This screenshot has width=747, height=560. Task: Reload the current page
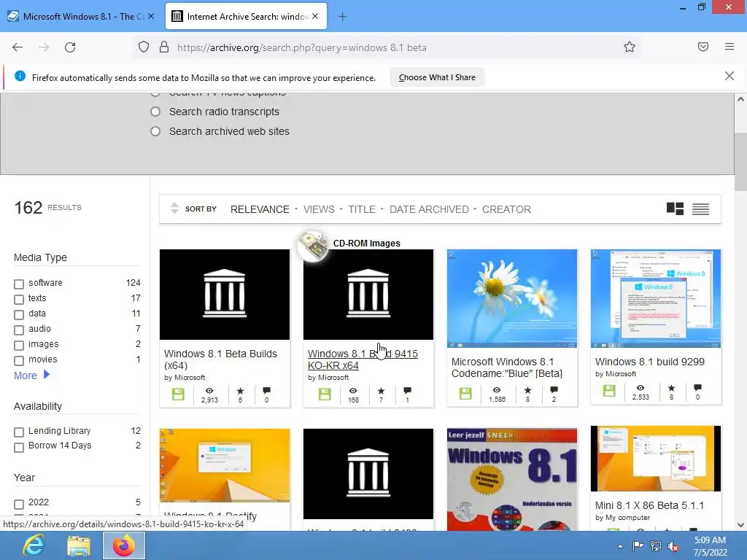[x=70, y=47]
